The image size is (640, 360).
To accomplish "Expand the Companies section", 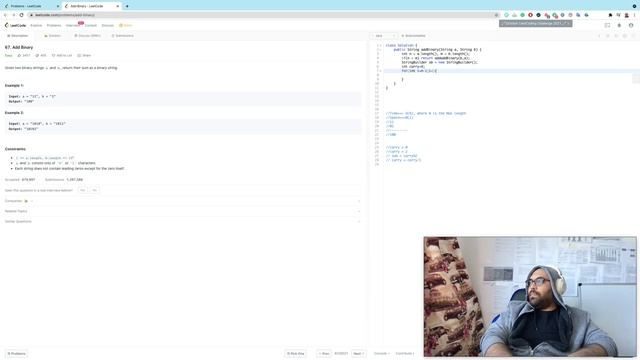I will click(x=182, y=201).
